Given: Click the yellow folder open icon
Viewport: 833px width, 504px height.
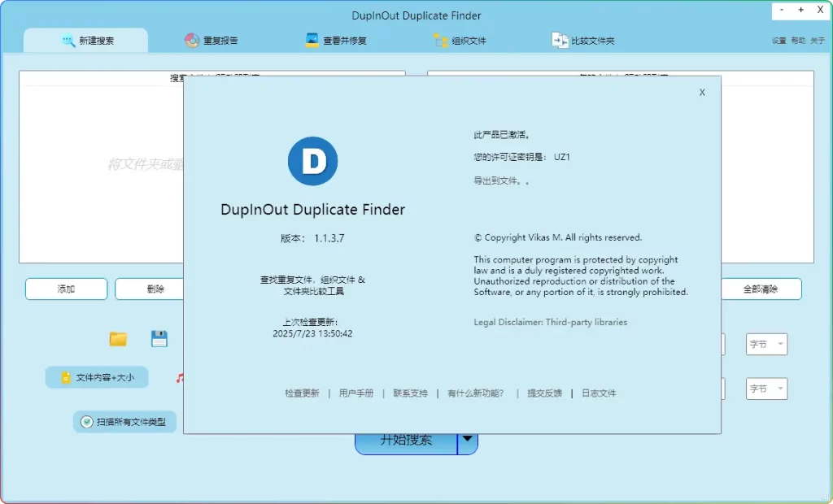Looking at the screenshot, I should point(118,338).
